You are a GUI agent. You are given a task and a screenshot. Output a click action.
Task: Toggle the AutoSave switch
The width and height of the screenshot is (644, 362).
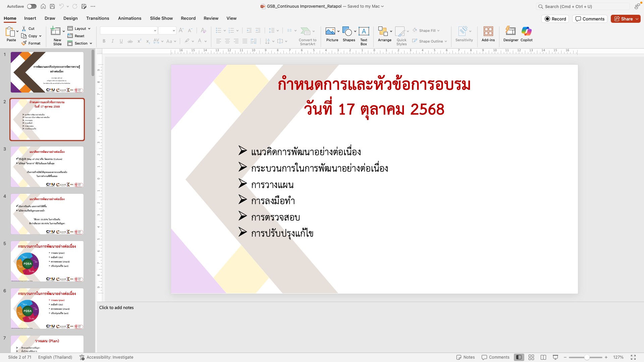point(32,6)
